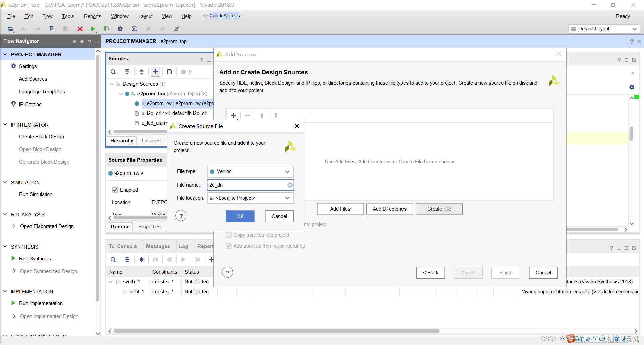Click the show file info icon in Sources panel

(169, 72)
